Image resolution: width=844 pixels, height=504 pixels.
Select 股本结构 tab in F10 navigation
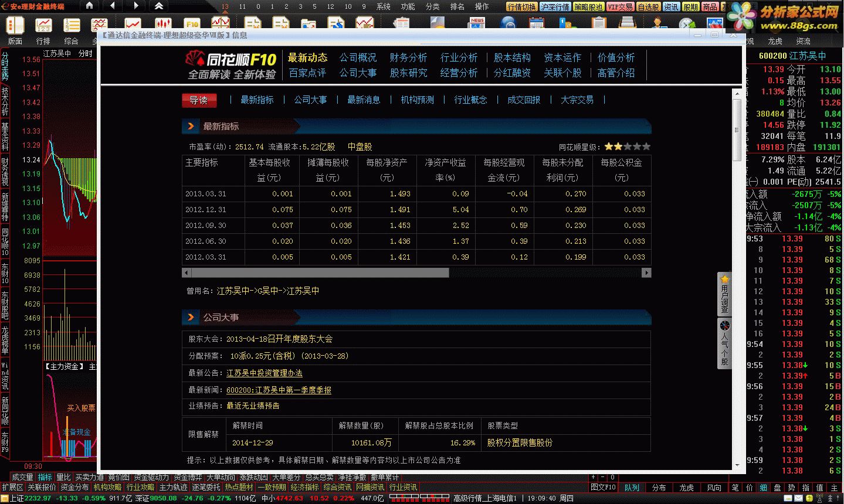coord(512,57)
